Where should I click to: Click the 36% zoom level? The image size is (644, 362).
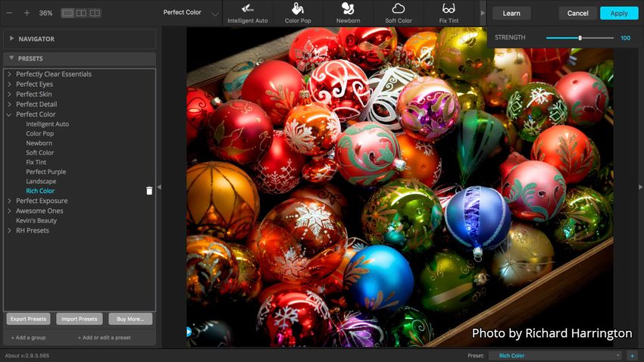click(x=45, y=13)
